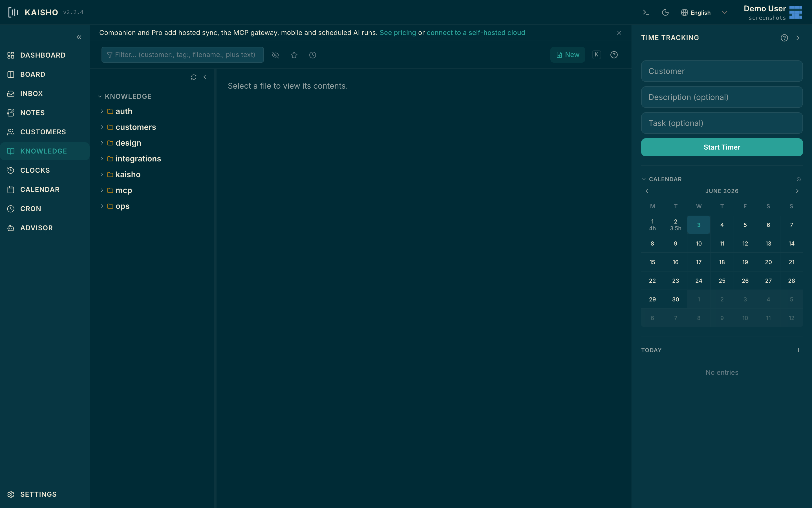This screenshot has height=508, width=812.
Task: Open Notes in sidebar
Action: click(45, 113)
